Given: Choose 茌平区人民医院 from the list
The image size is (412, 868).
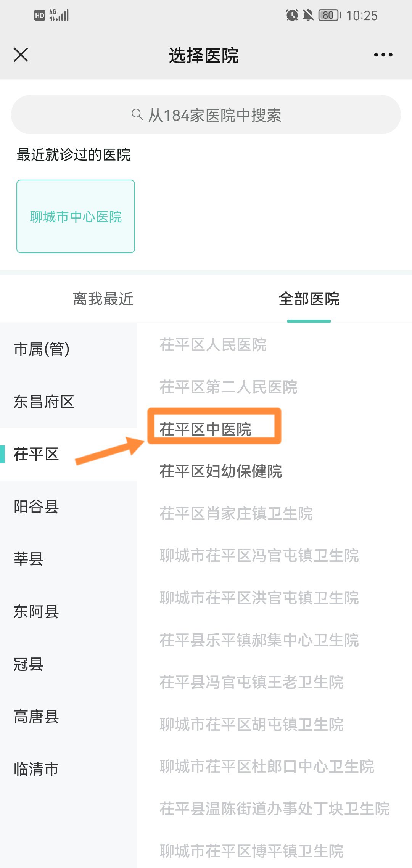Looking at the screenshot, I should tap(213, 345).
